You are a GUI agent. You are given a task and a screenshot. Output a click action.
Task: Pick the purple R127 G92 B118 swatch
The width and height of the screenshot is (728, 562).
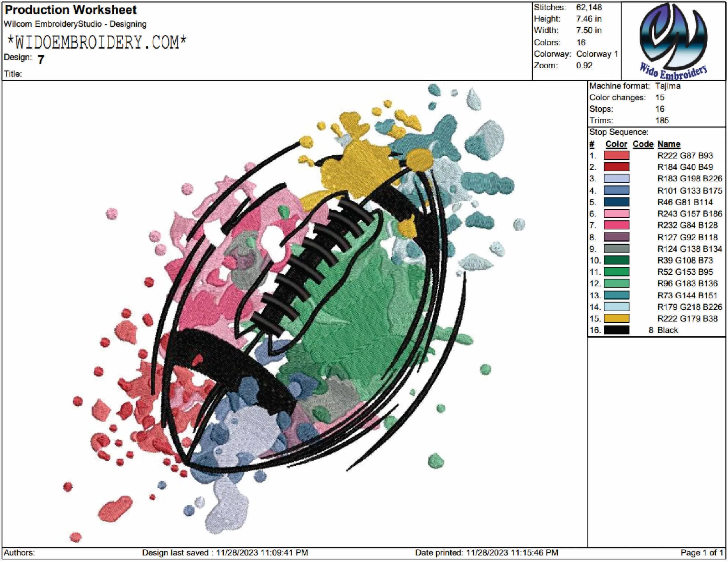pyautogui.click(x=616, y=237)
